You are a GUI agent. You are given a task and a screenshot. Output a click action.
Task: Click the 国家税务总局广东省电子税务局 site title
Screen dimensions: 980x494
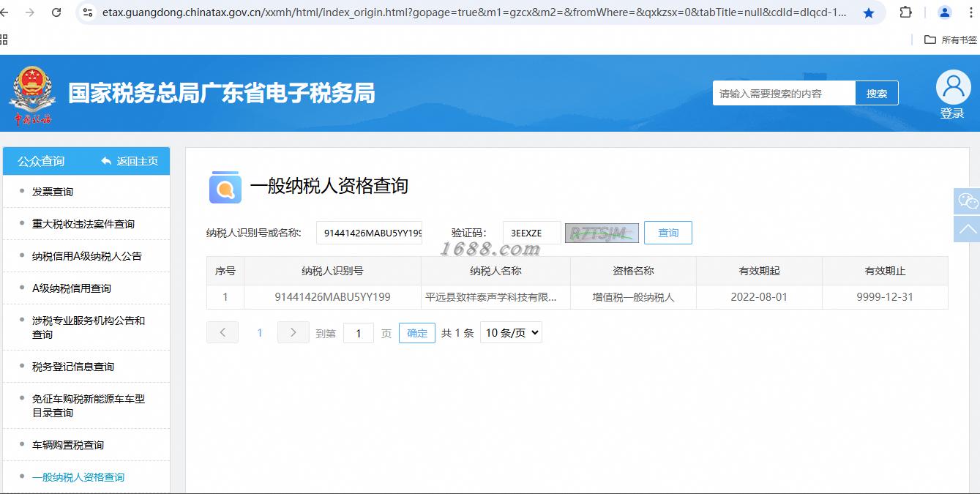click(222, 93)
